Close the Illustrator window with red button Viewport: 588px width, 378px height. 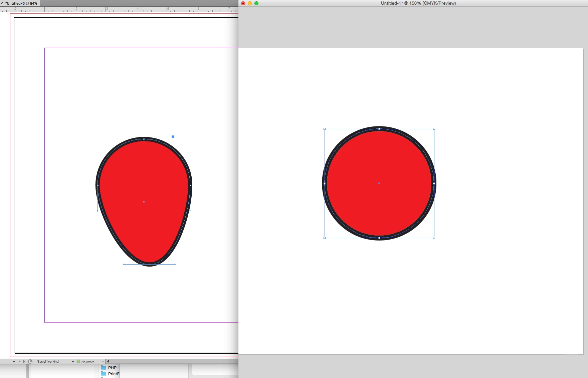[243, 3]
